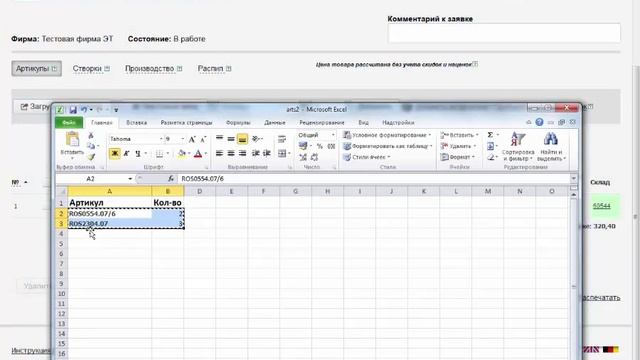Open Найти и выделить binoculars menu
This screenshot has width=640, height=360.
tap(551, 146)
